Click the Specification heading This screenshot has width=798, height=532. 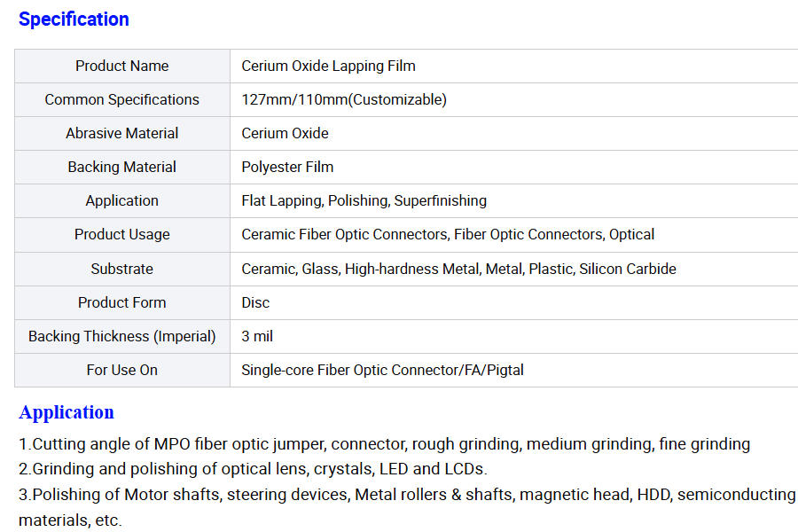pyautogui.click(x=74, y=20)
